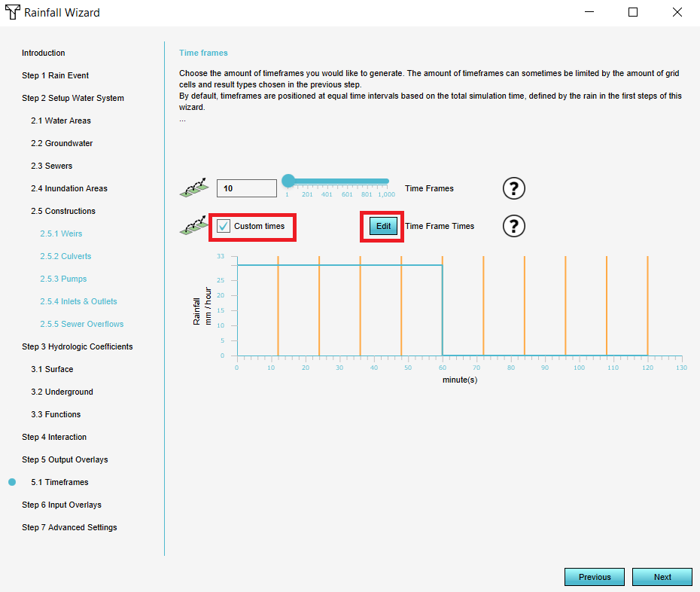Go back with the Previous button
Viewport: 700px width, 592px height.
[595, 577]
